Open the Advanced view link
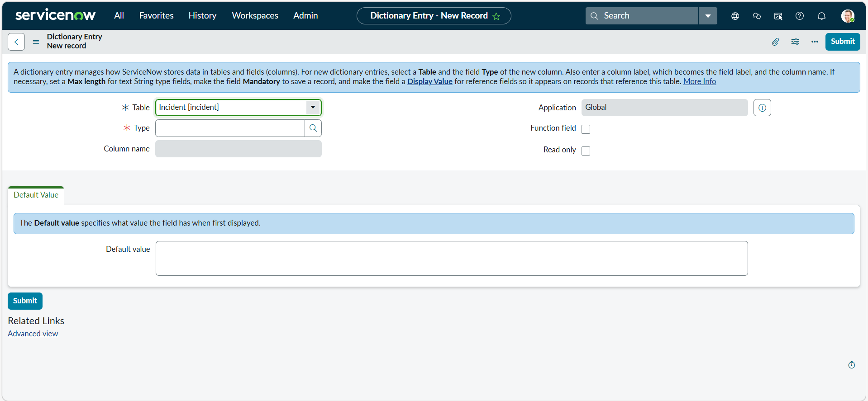This screenshot has height=401, width=868. (33, 334)
